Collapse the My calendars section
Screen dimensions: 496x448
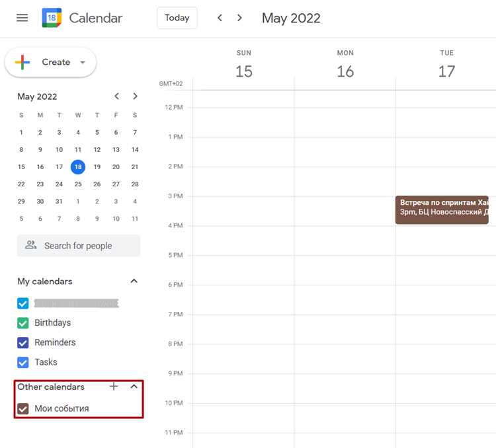tap(134, 281)
